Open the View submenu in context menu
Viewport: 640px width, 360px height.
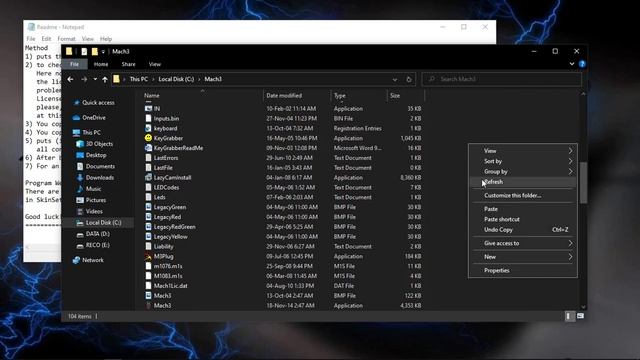523,151
